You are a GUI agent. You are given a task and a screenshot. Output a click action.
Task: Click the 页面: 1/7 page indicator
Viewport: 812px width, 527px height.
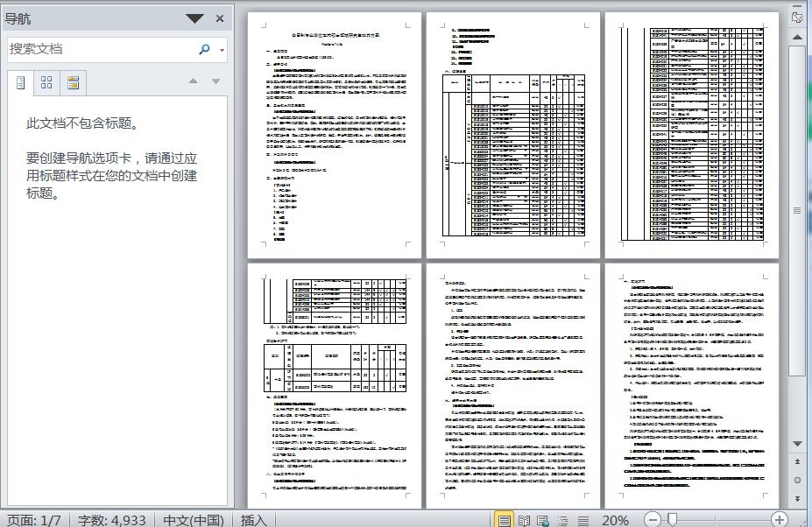pos(33,520)
